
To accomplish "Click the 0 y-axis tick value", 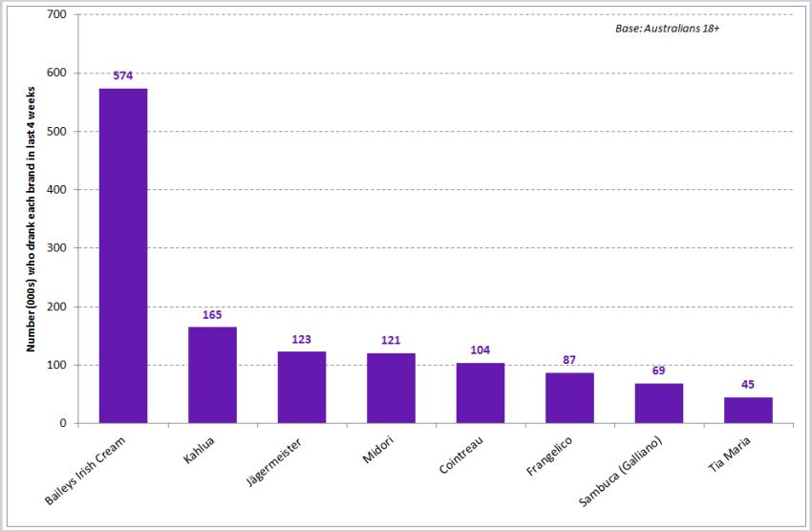I will point(63,423).
